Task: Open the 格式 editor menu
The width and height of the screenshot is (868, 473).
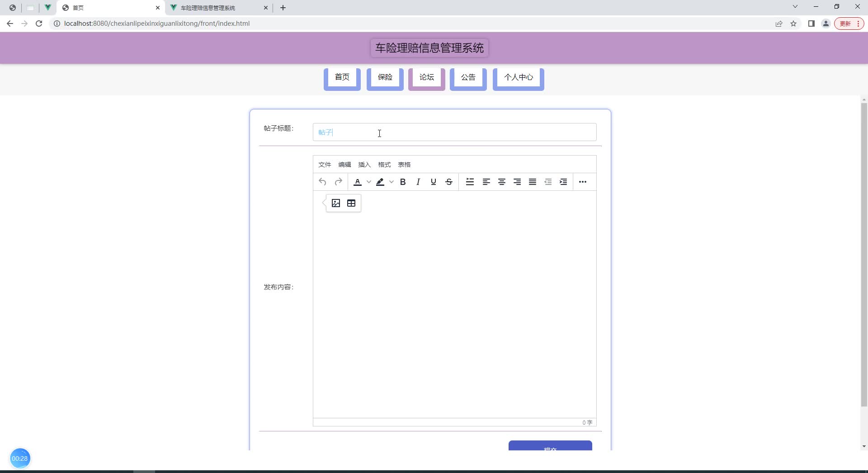Action: (384, 165)
